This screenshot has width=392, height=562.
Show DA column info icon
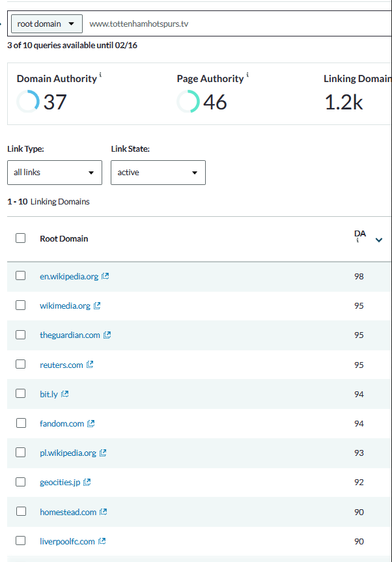(x=357, y=240)
